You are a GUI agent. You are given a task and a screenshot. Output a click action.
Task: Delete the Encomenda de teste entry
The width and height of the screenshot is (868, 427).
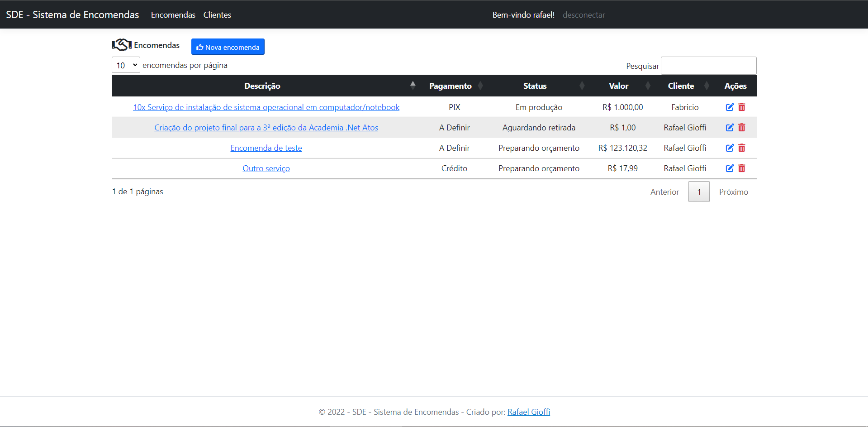pos(741,148)
